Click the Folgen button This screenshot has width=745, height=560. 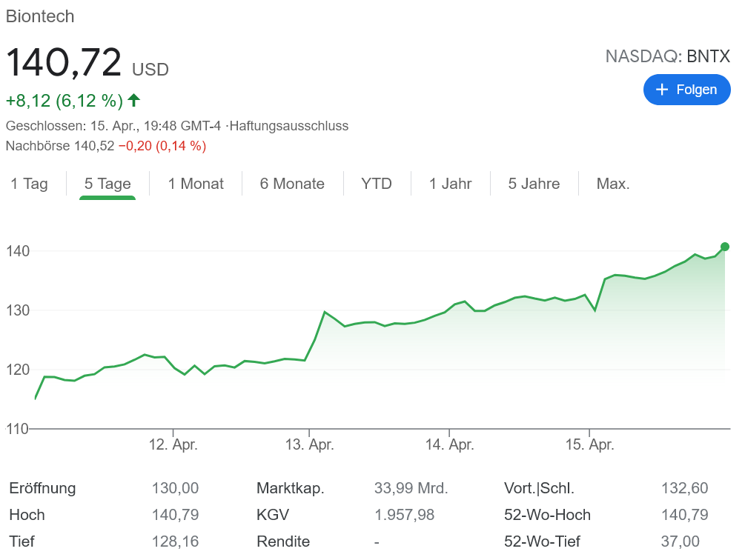686,90
